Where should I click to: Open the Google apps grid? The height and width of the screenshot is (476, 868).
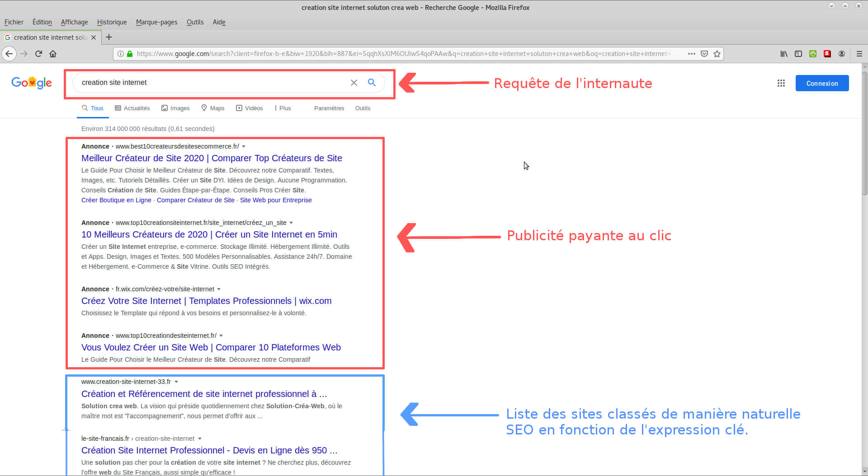click(781, 83)
